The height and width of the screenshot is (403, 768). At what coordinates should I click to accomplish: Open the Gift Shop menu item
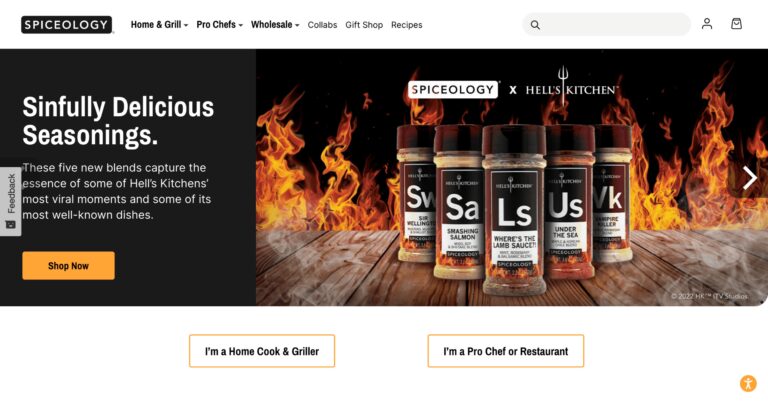click(x=364, y=24)
